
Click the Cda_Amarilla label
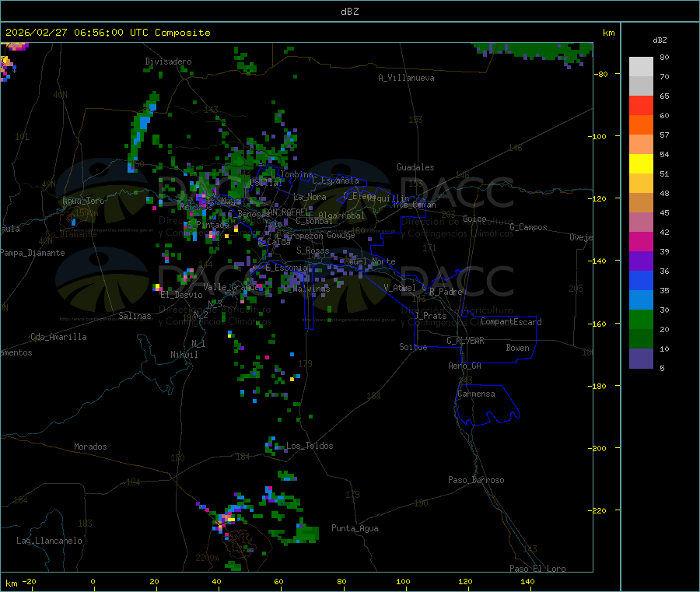coord(59,337)
